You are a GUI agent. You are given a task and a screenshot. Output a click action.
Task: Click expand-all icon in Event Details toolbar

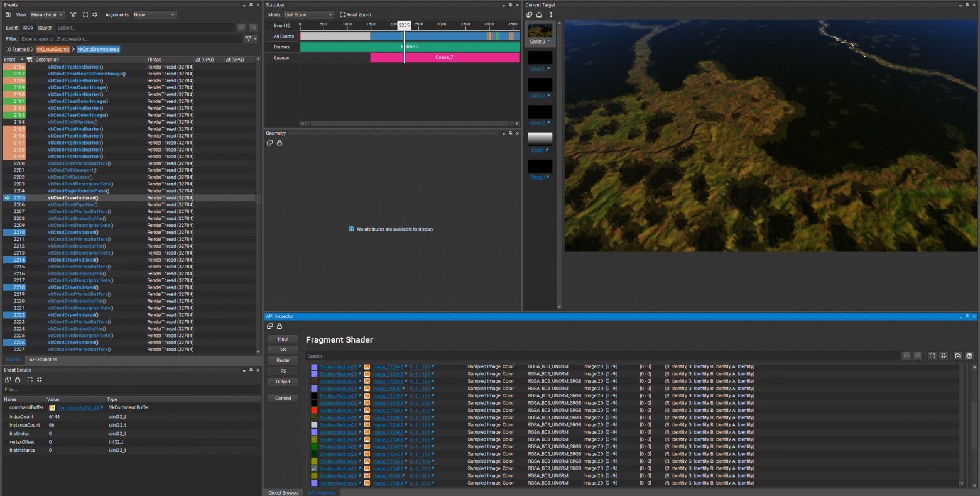coord(29,380)
